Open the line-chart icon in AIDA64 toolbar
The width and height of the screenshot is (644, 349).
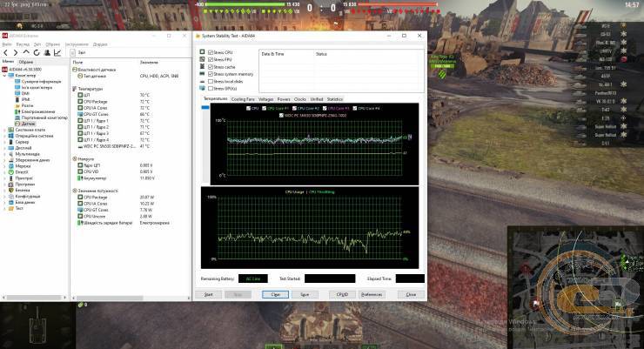pyautogui.click(x=57, y=52)
